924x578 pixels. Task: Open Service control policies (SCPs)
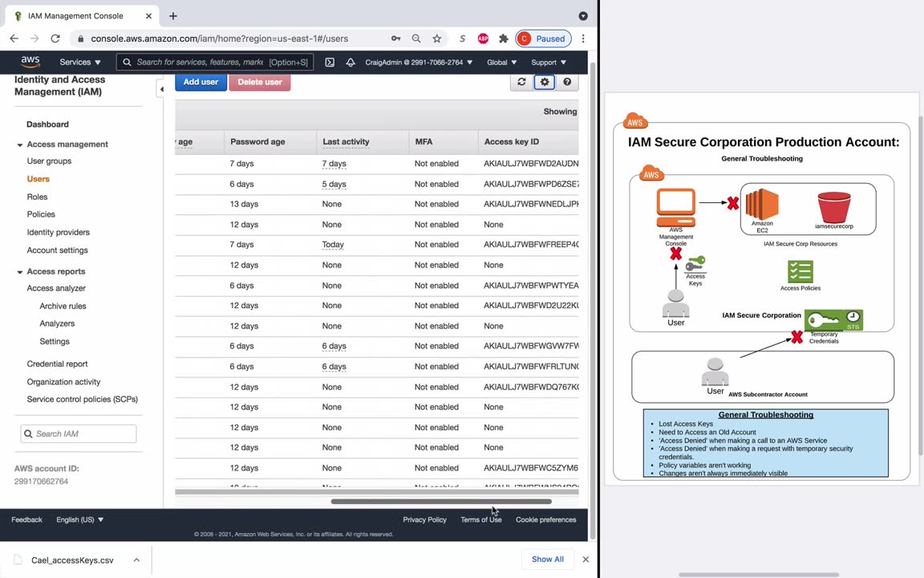pyautogui.click(x=82, y=399)
